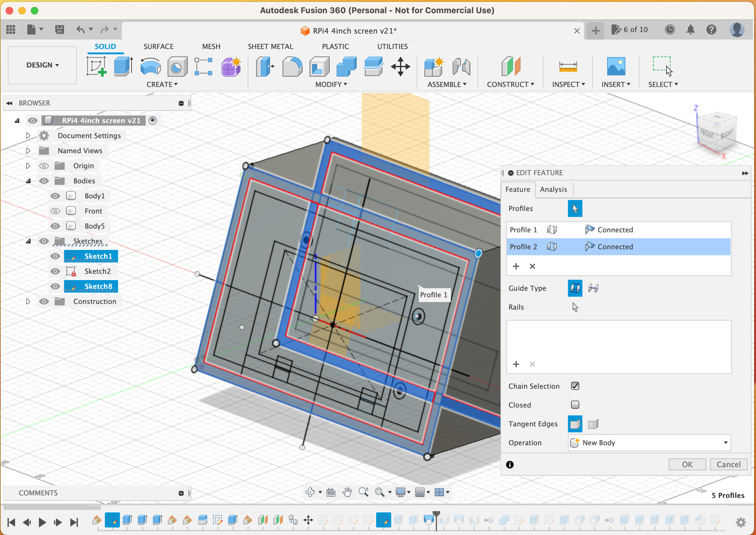Expand Document Settings node
756x535 pixels.
tap(28, 136)
